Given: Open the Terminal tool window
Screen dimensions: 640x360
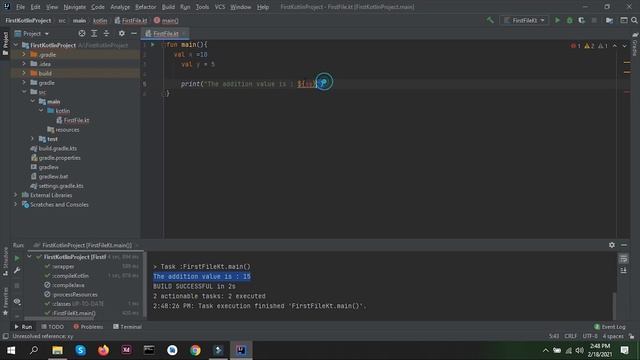Looking at the screenshot, I should click(127, 327).
